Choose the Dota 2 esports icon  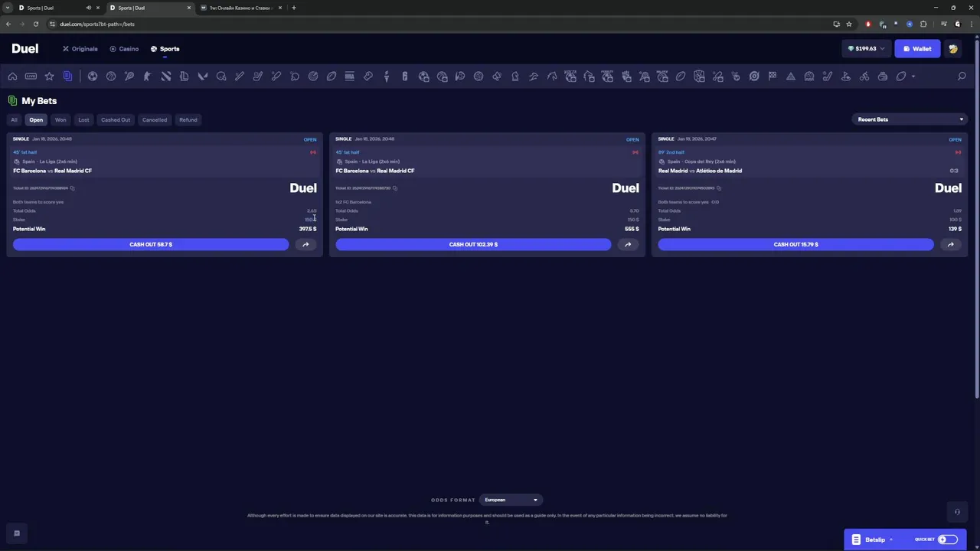tap(165, 77)
